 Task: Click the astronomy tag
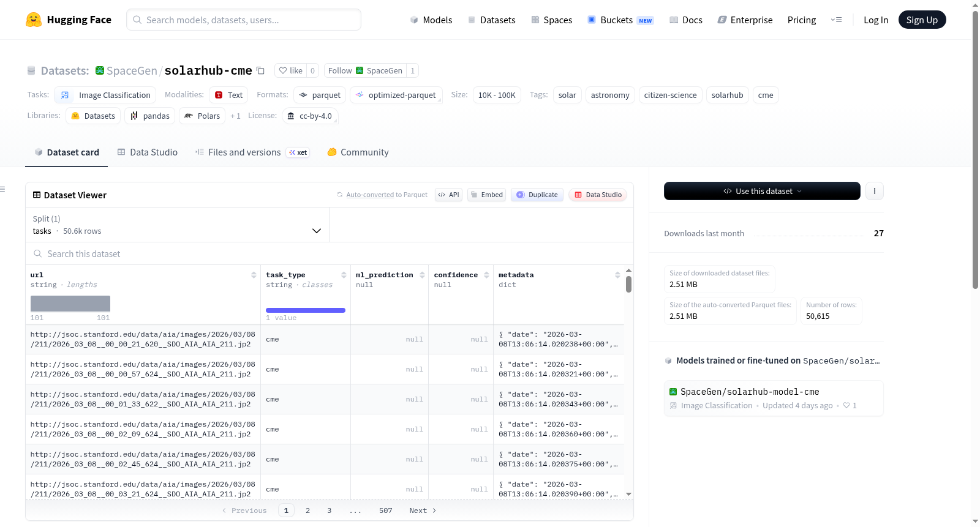click(x=610, y=95)
